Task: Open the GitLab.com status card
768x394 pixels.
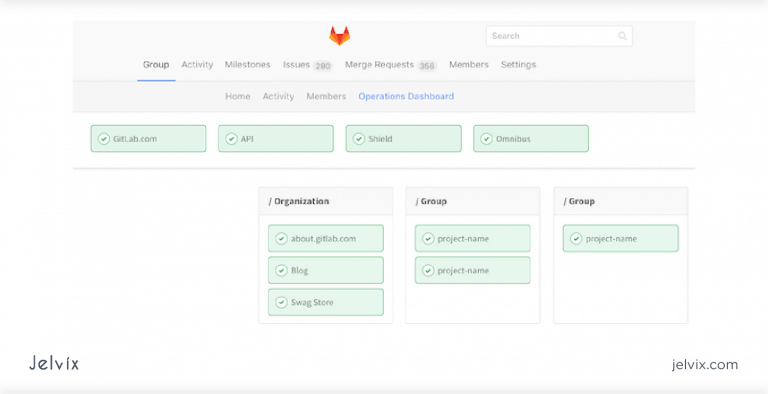Action: 148,139
